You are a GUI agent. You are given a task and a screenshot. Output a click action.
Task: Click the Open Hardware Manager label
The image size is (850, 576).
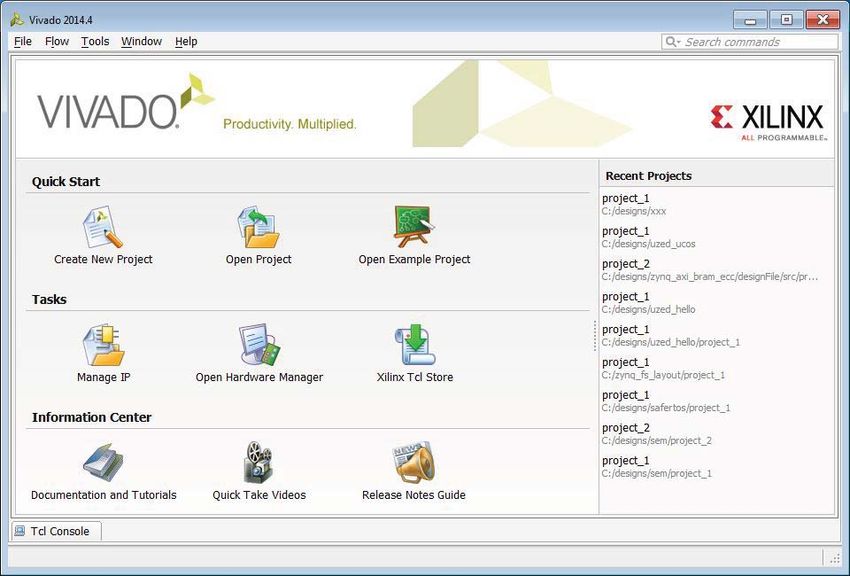259,377
